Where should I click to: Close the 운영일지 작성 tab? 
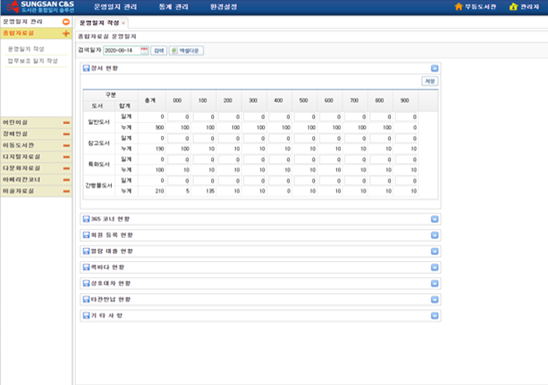pos(123,23)
